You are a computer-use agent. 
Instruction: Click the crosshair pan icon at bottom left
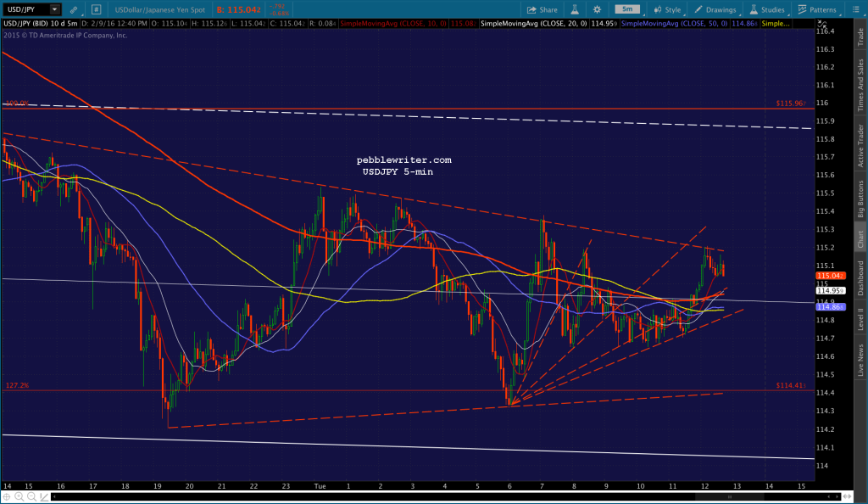[x=7, y=497]
